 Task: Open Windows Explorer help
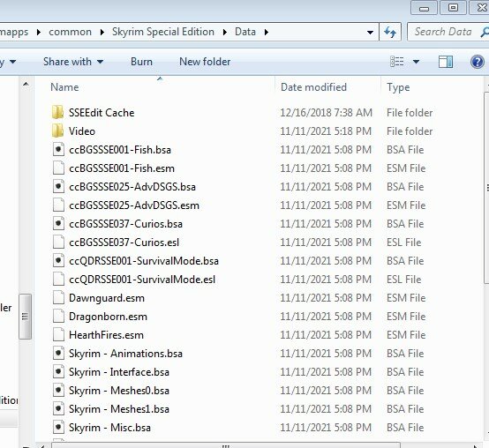pos(478,62)
